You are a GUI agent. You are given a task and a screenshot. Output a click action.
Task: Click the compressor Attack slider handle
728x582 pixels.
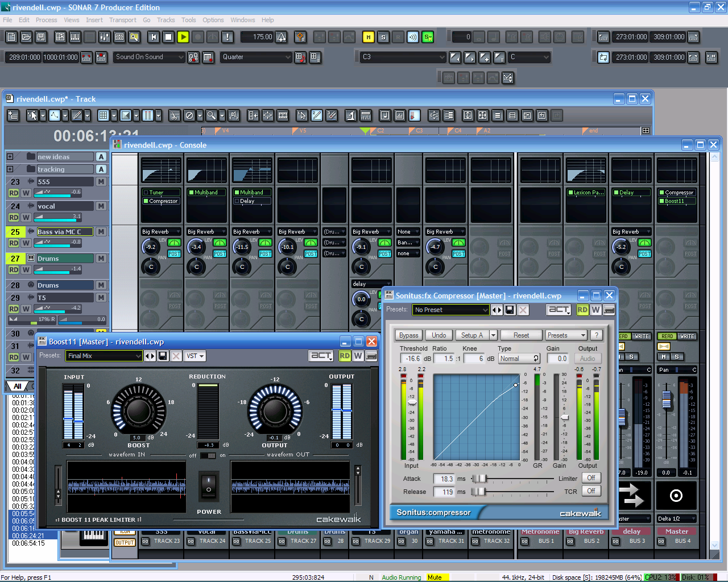click(479, 479)
